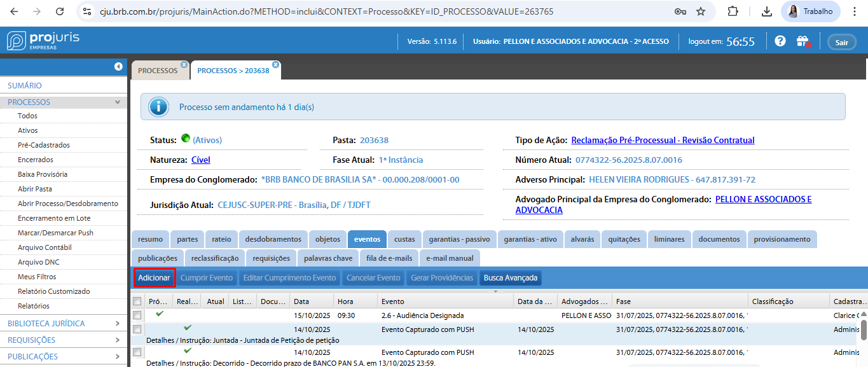The height and width of the screenshot is (367, 868).
Task: Expand the REQUISIÇÕES sidebar section
Action: coord(117,340)
